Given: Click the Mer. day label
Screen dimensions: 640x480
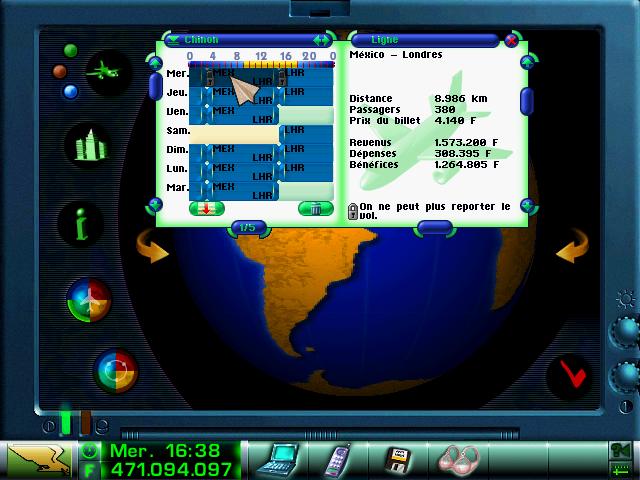Looking at the screenshot, I should (x=177, y=73).
